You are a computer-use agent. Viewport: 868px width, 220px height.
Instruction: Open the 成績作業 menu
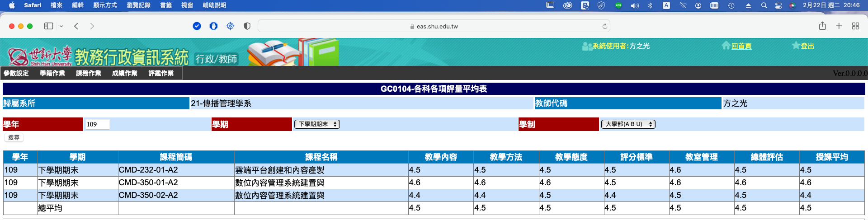(x=124, y=73)
